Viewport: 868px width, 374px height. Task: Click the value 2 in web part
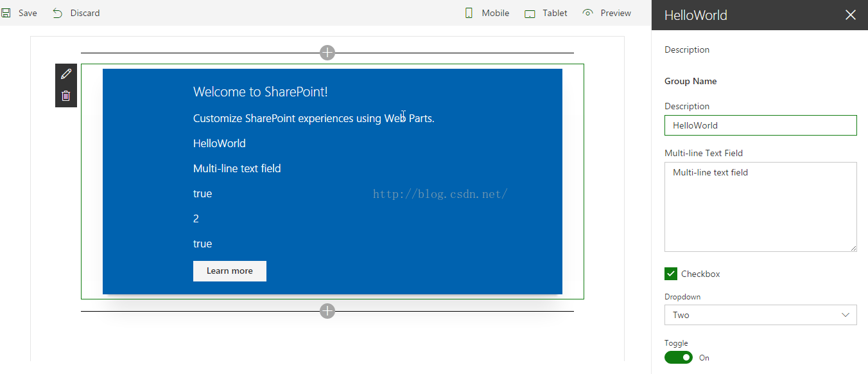[x=196, y=218]
